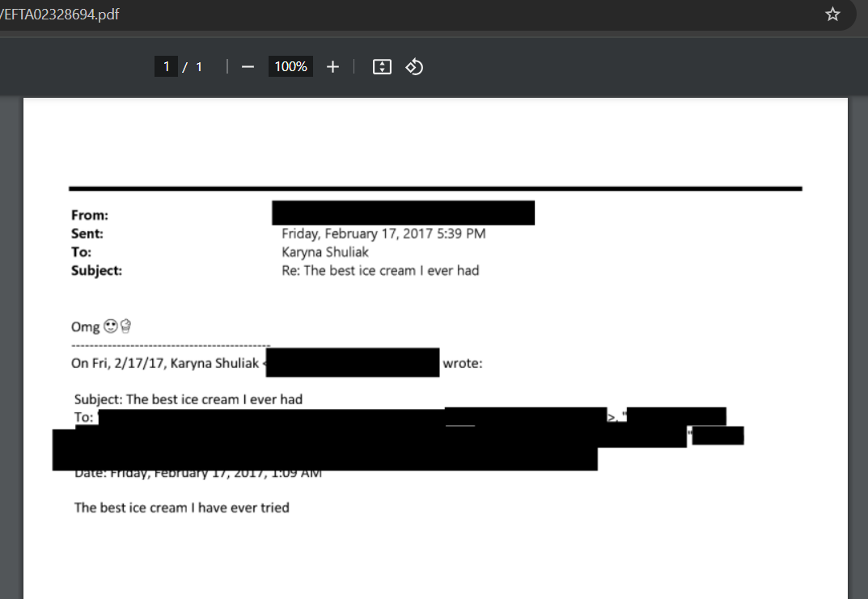Click the 'Omg' message text
This screenshot has height=599, width=868.
[x=85, y=327]
